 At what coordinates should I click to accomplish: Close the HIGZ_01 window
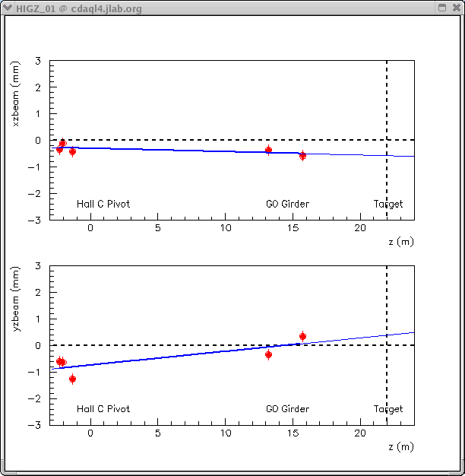456,8
